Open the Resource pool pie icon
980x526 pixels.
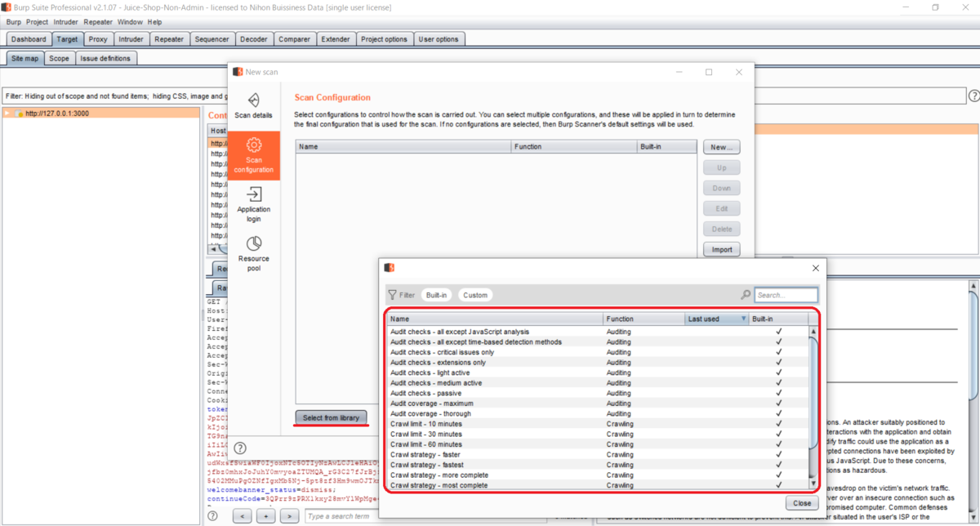(x=254, y=243)
